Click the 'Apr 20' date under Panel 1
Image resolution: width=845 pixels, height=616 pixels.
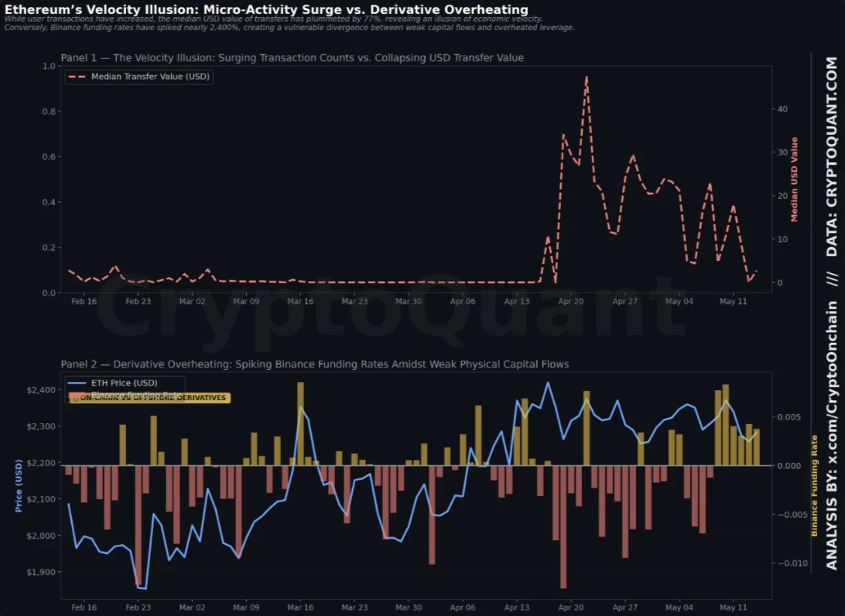[571, 301]
